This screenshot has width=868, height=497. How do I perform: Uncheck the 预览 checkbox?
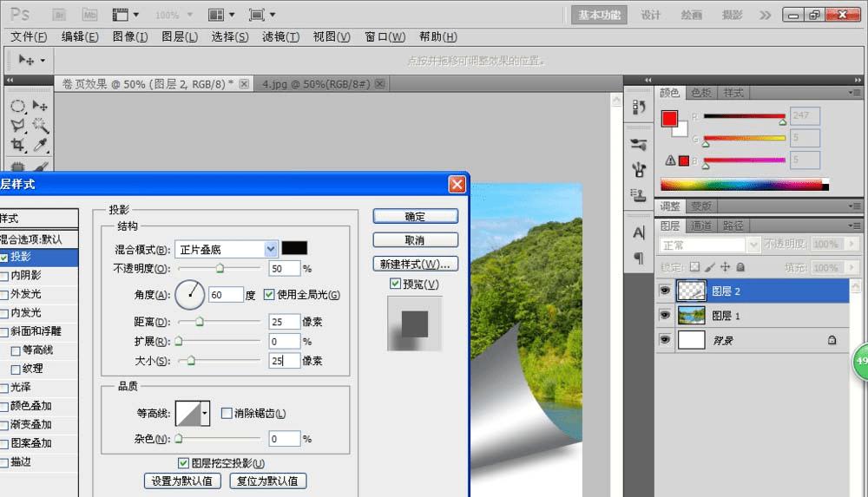click(396, 284)
